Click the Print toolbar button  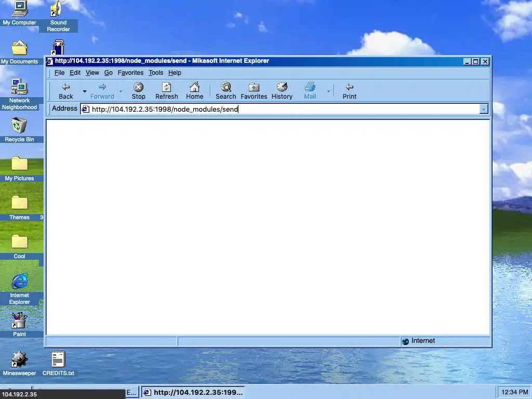click(350, 91)
